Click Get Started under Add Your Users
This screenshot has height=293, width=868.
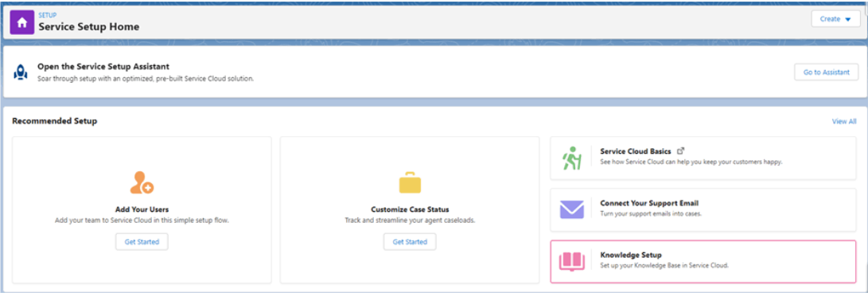(x=142, y=241)
